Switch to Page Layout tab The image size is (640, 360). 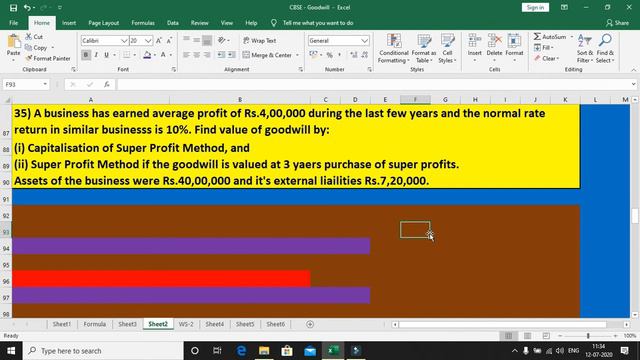pyautogui.click(x=103, y=23)
